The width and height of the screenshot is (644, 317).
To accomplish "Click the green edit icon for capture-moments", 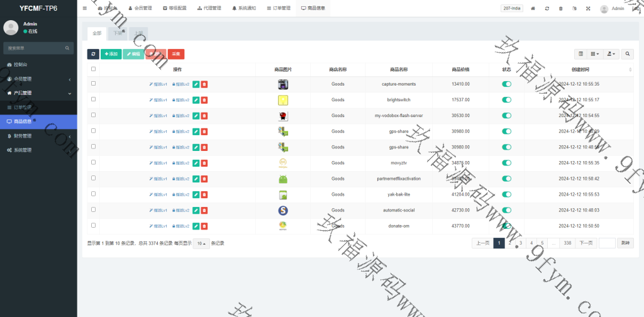I will (196, 84).
